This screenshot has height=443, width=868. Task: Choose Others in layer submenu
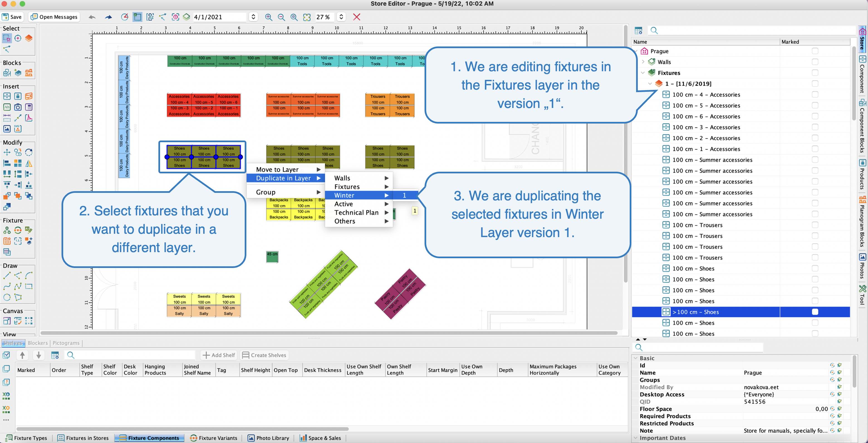359,221
